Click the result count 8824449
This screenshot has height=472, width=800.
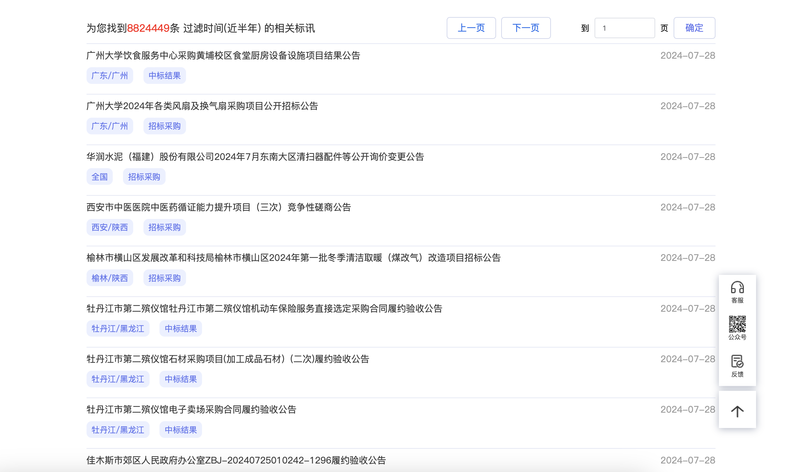tap(148, 28)
